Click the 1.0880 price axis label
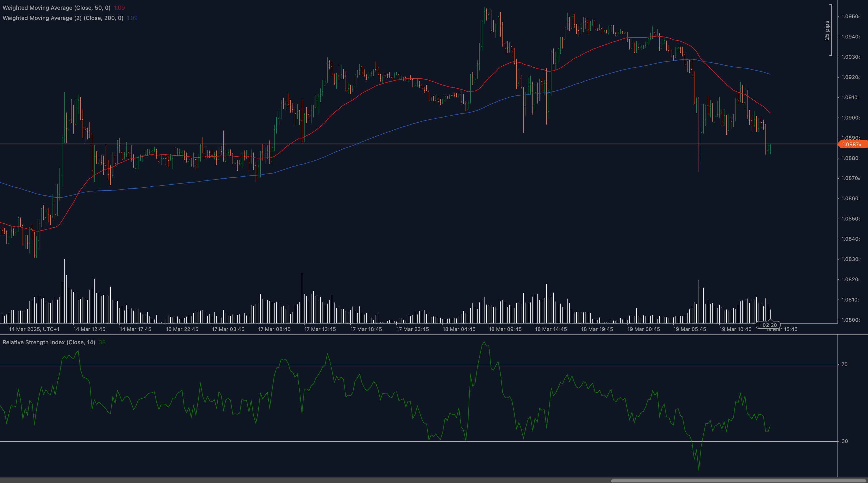 click(x=851, y=158)
